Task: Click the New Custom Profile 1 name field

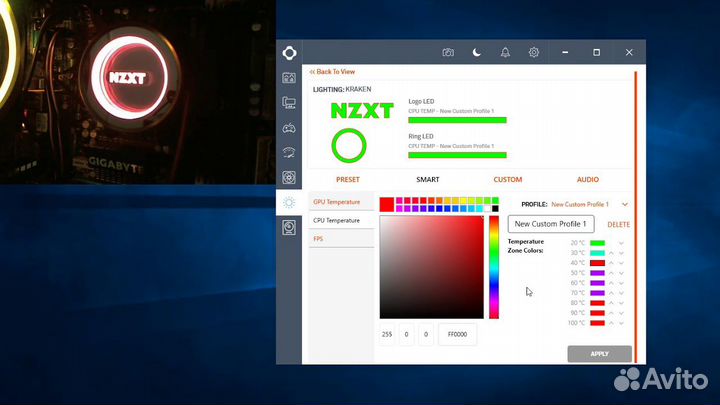Action: (551, 224)
